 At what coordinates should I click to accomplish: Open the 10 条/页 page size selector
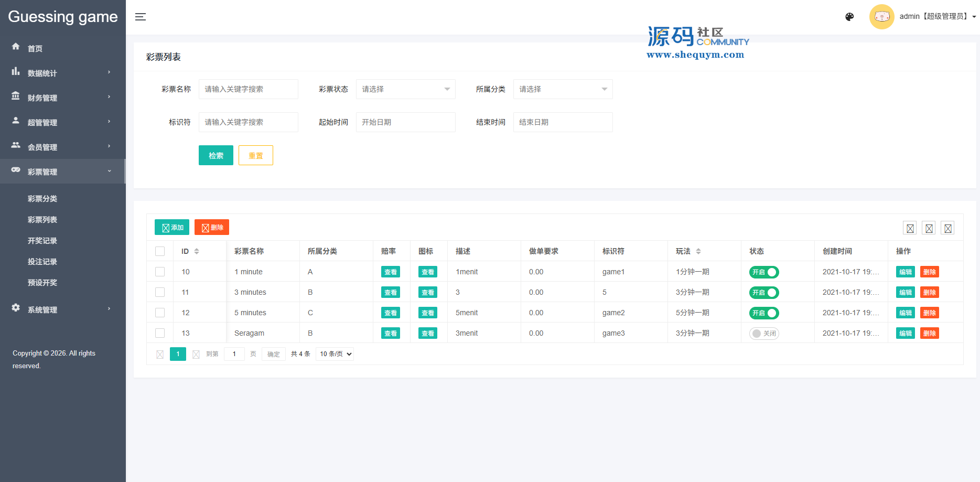coord(335,354)
